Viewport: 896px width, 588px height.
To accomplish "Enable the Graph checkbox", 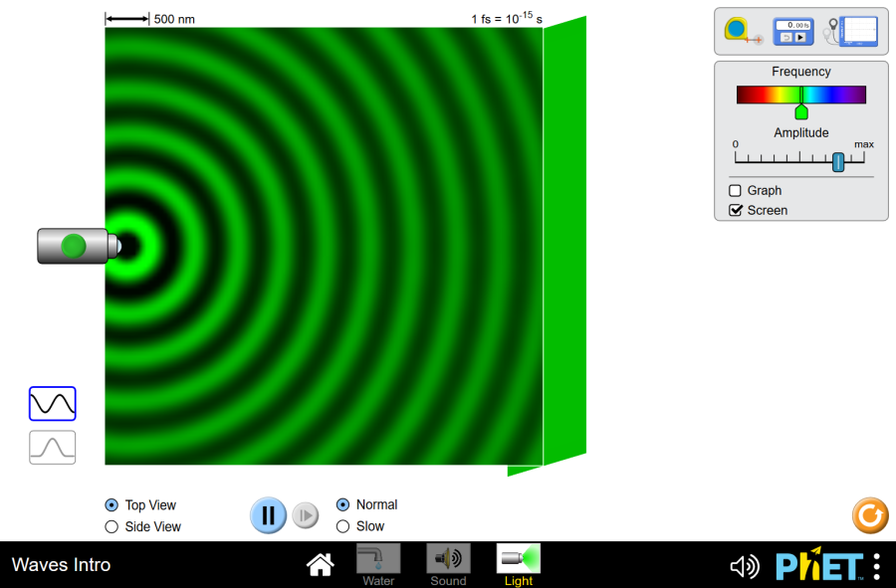I will [737, 191].
